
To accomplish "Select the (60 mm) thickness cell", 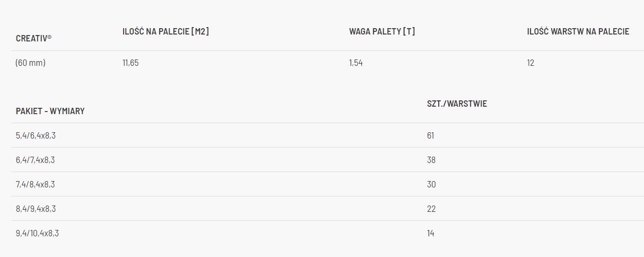I will coord(31,63).
